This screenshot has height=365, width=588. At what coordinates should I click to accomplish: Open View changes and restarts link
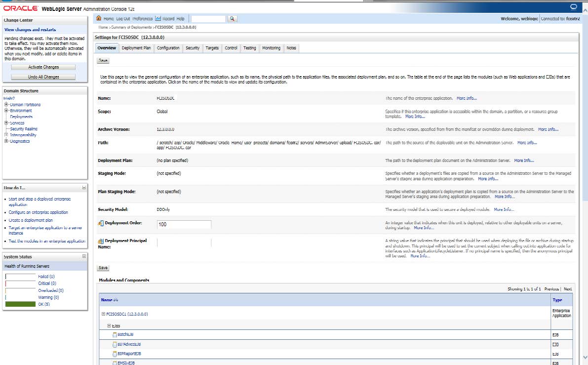(30, 30)
